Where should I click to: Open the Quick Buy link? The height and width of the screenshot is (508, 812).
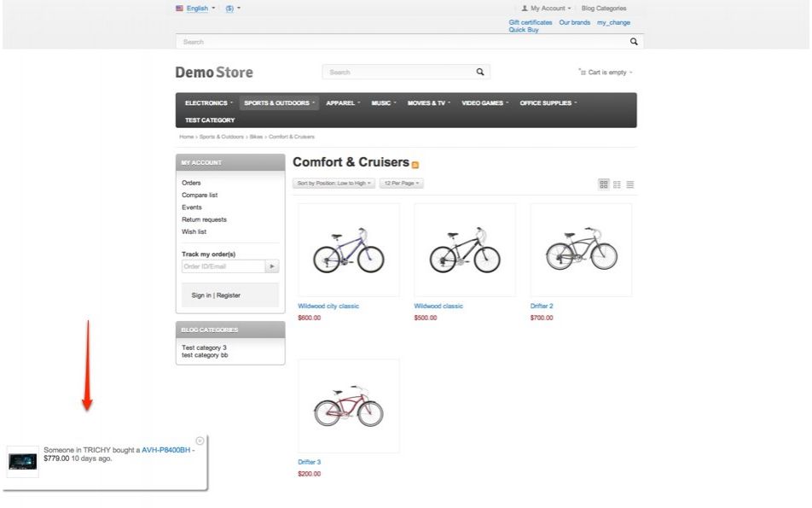click(x=524, y=30)
